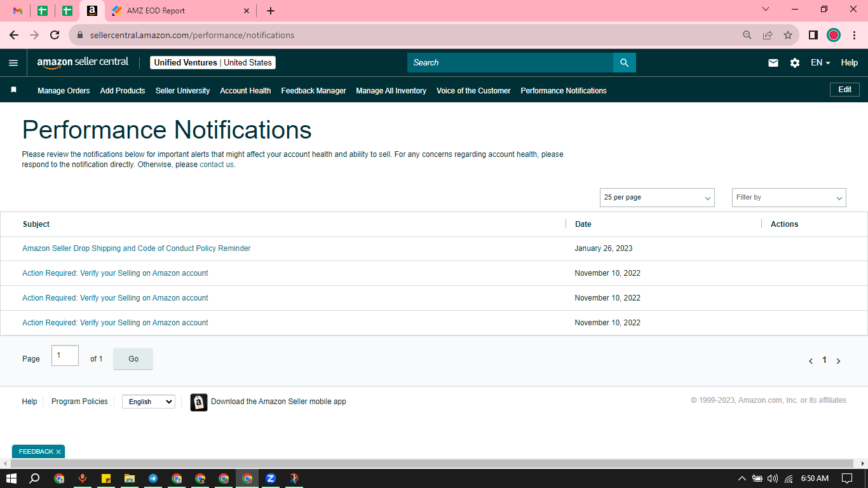
Task: Open Windows taskbar search
Action: click(x=35, y=478)
